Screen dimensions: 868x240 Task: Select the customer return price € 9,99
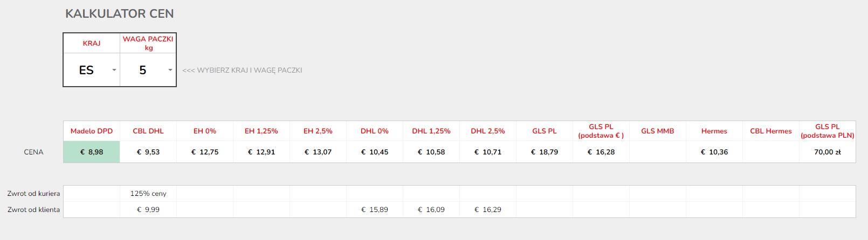pos(148,210)
